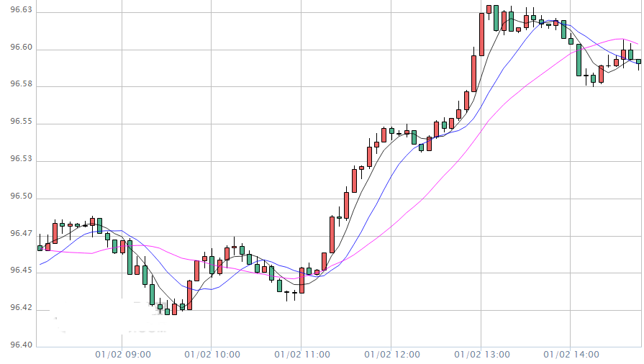
Task: Select the 96.60 price axis label
Action: pyautogui.click(x=20, y=50)
